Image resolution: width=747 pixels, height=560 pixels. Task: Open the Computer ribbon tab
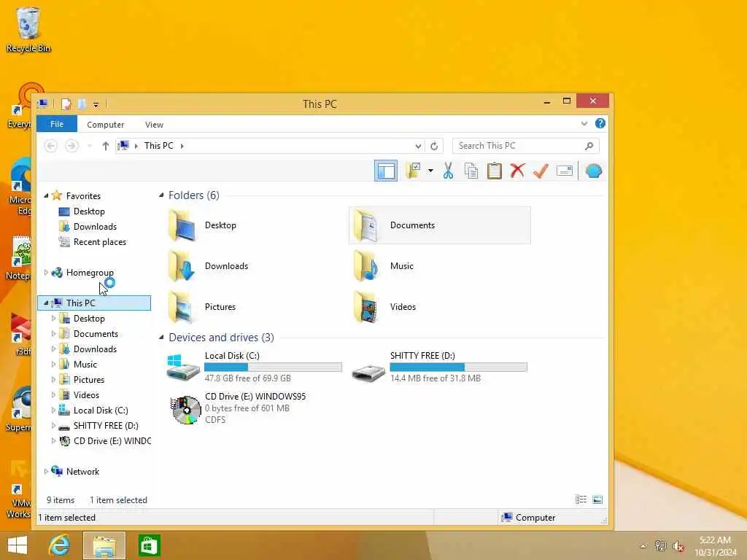tap(105, 124)
